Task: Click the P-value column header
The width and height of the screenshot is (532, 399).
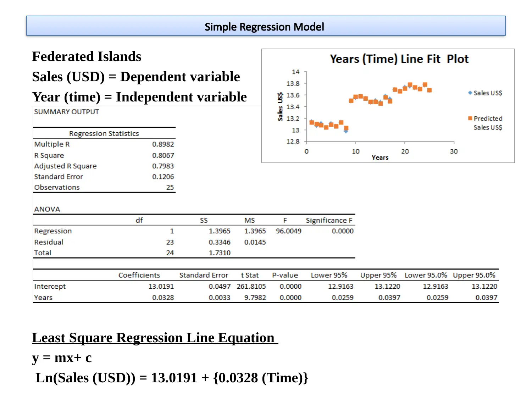Action: pyautogui.click(x=285, y=275)
